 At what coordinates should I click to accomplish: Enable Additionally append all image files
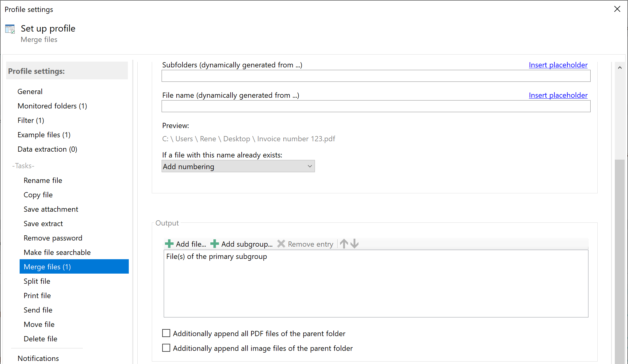(167, 348)
